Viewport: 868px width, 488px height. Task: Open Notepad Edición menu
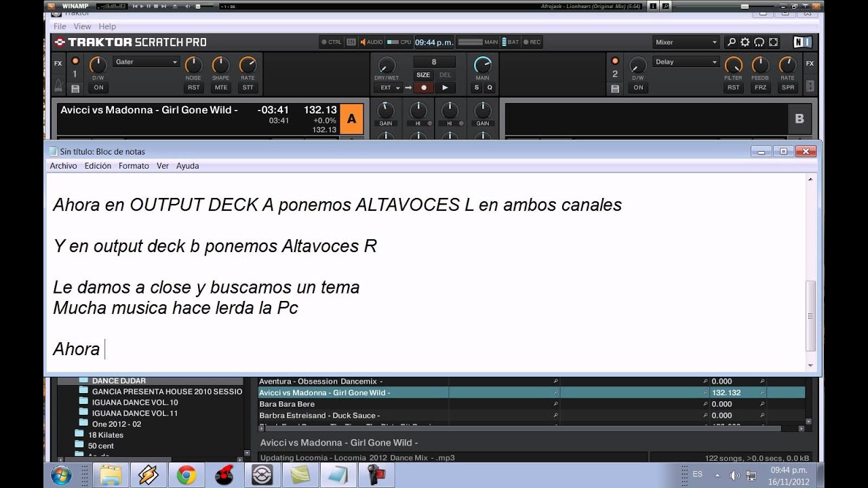pyautogui.click(x=98, y=166)
